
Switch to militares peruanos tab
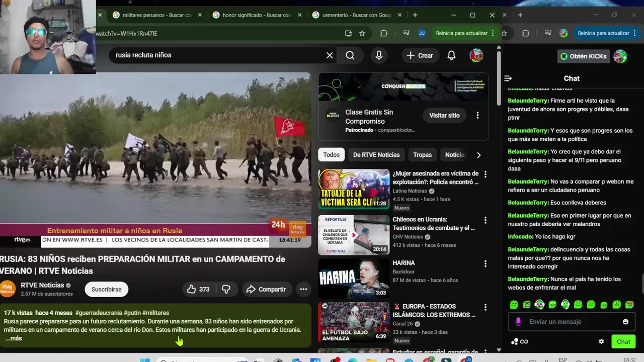pos(157,15)
